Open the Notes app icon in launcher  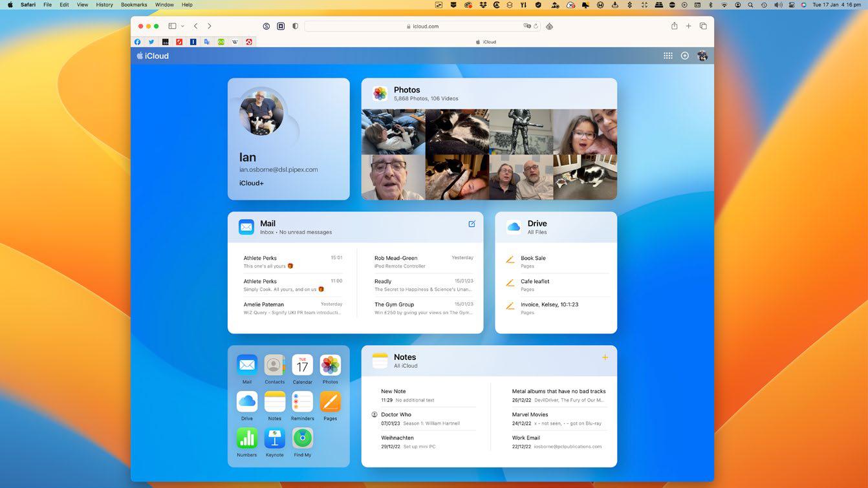point(274,401)
